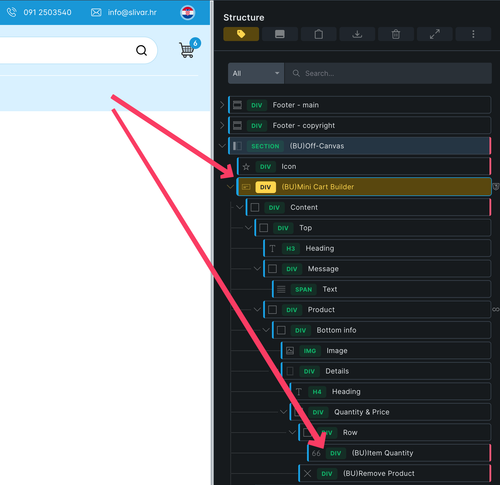Click the email envelope icon in header
Screen dimensions: 500x485
[x=96, y=13]
